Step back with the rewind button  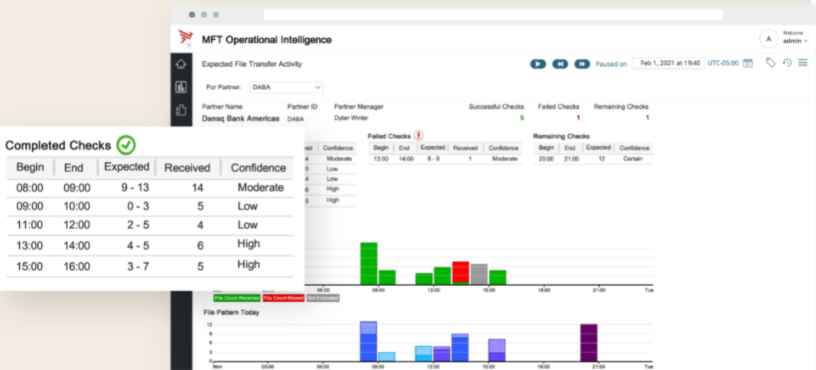[560, 64]
